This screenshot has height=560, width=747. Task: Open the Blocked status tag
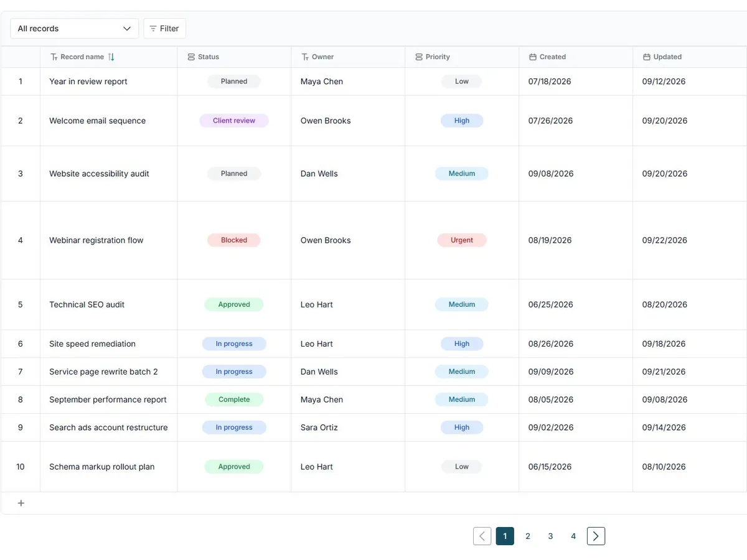234,240
